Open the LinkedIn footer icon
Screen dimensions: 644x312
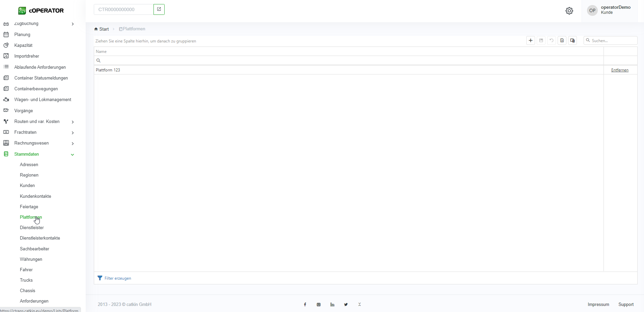(332, 305)
